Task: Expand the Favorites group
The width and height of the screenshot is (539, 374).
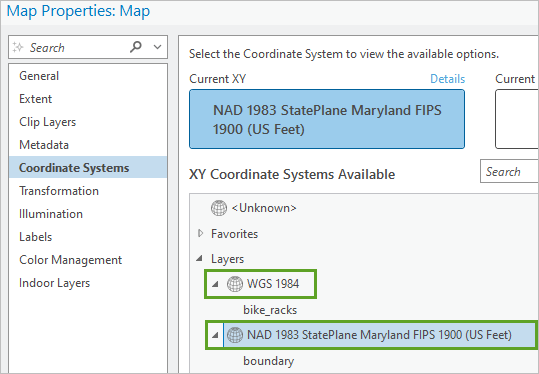Action: tap(200, 234)
